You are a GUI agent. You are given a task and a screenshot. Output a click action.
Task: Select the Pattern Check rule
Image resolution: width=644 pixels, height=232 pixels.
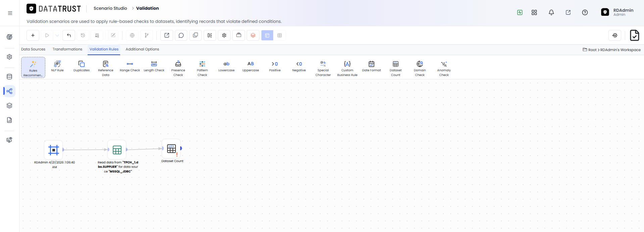tap(202, 68)
